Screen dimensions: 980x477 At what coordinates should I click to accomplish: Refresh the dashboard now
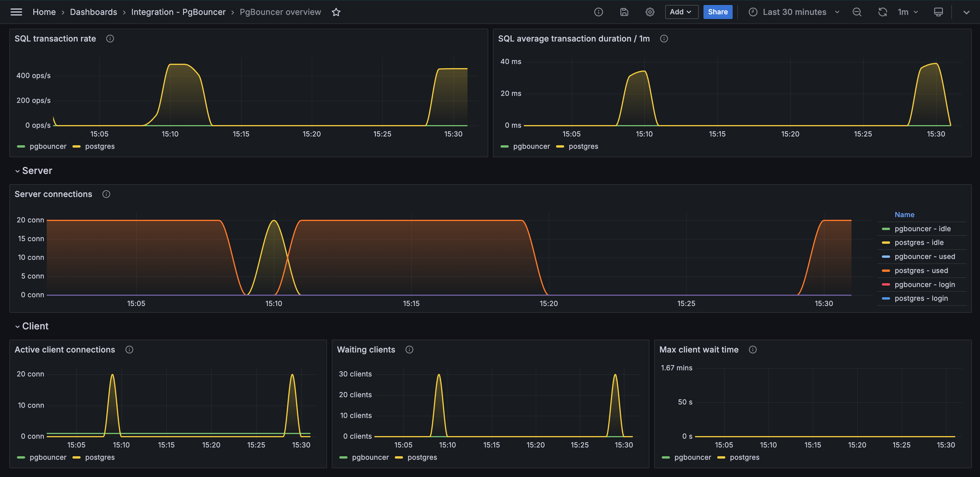pyautogui.click(x=882, y=12)
